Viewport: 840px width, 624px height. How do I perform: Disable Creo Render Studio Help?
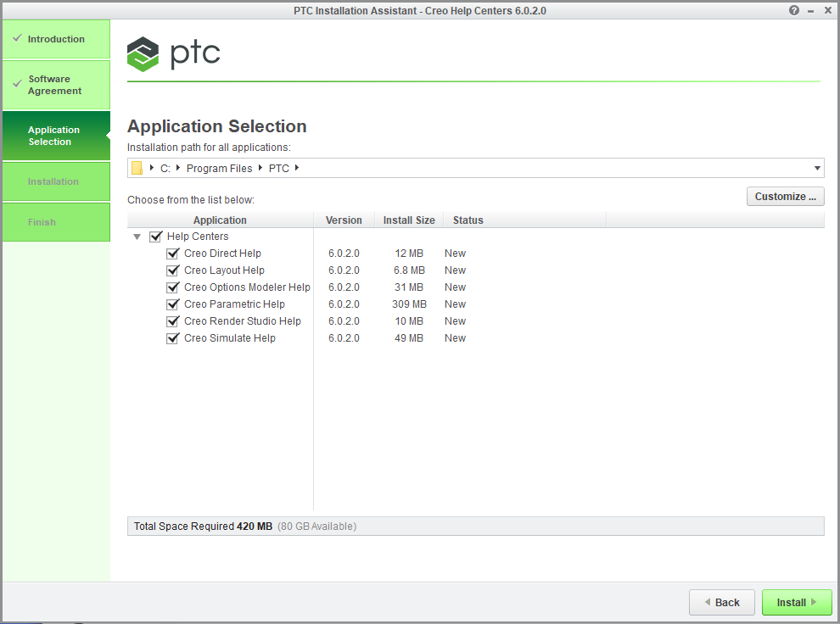[x=173, y=321]
